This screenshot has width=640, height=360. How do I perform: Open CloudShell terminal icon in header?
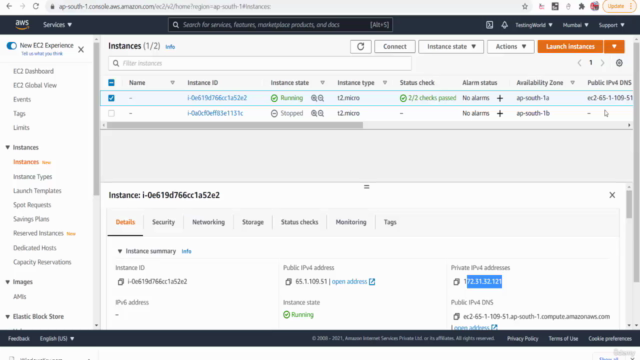(x=489, y=25)
